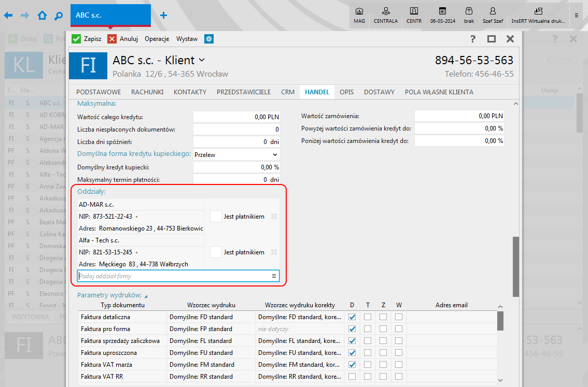Screen dimensions: 588x387
Task: Click the Podaj oddział firmy input field
Action: (x=174, y=276)
